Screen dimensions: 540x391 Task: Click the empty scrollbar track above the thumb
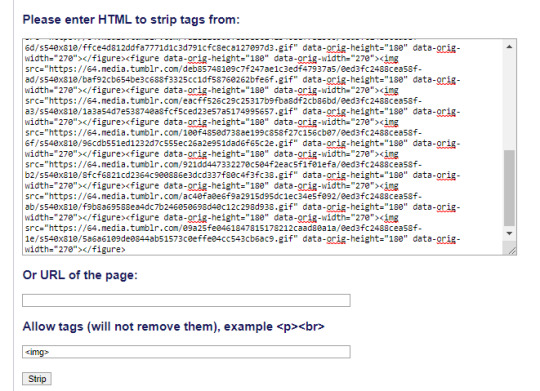509,101
